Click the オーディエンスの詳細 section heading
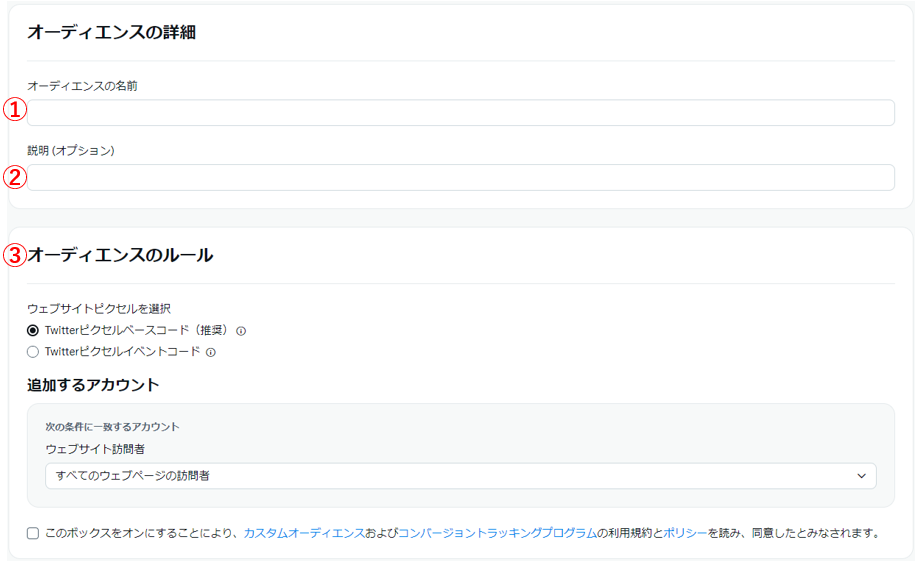Viewport: 916px width, 561px height. [111, 33]
